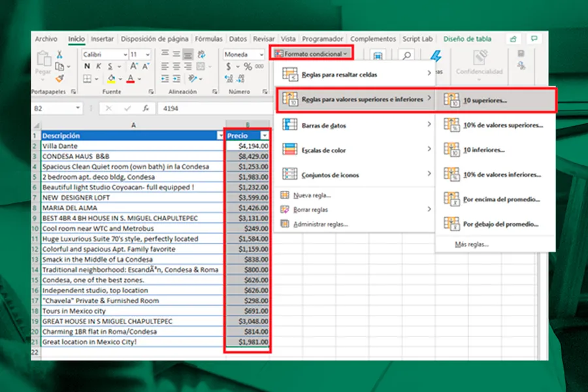Open the Fuente dialog launcher
The image size is (588, 392).
151,91
